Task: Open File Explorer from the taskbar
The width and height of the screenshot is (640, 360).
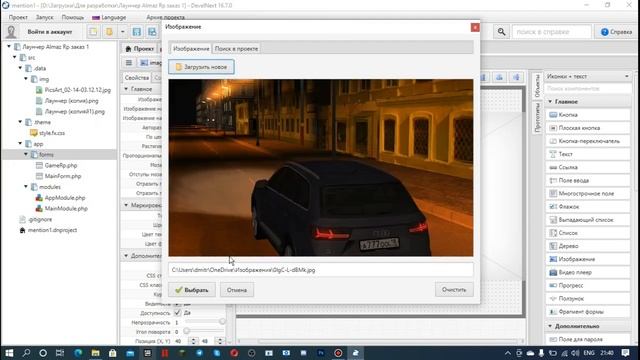Action: coord(96,353)
